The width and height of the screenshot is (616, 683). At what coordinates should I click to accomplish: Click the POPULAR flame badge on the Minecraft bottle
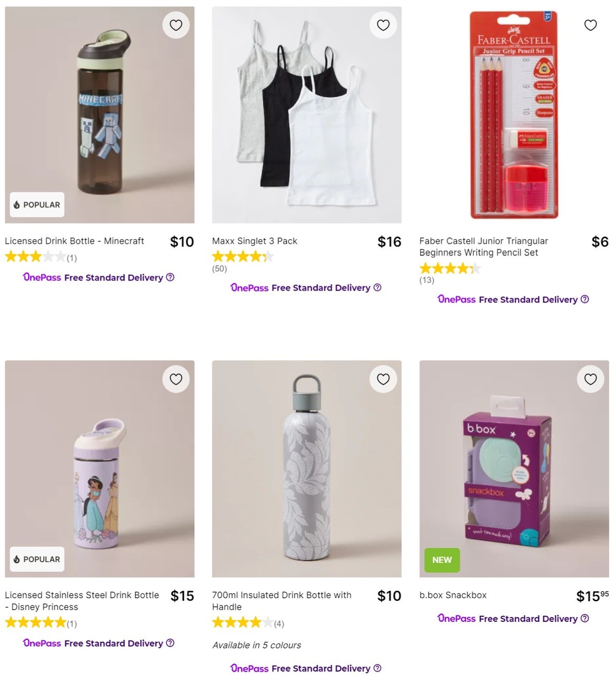coord(36,204)
